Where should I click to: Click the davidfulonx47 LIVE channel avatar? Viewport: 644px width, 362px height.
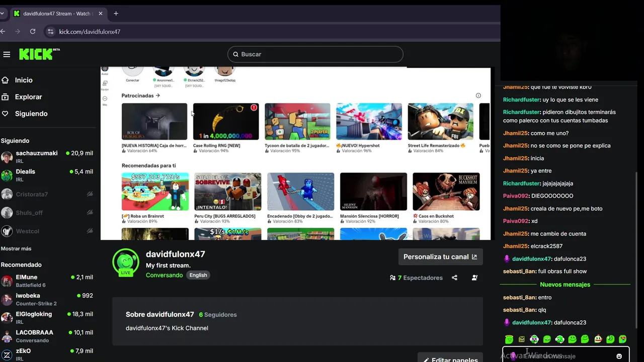click(126, 262)
